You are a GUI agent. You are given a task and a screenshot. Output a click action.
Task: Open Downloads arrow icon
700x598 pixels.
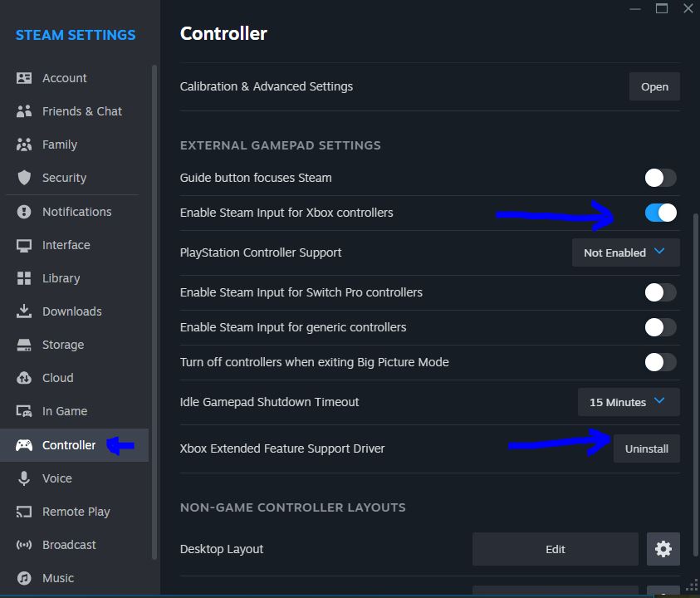click(x=24, y=311)
